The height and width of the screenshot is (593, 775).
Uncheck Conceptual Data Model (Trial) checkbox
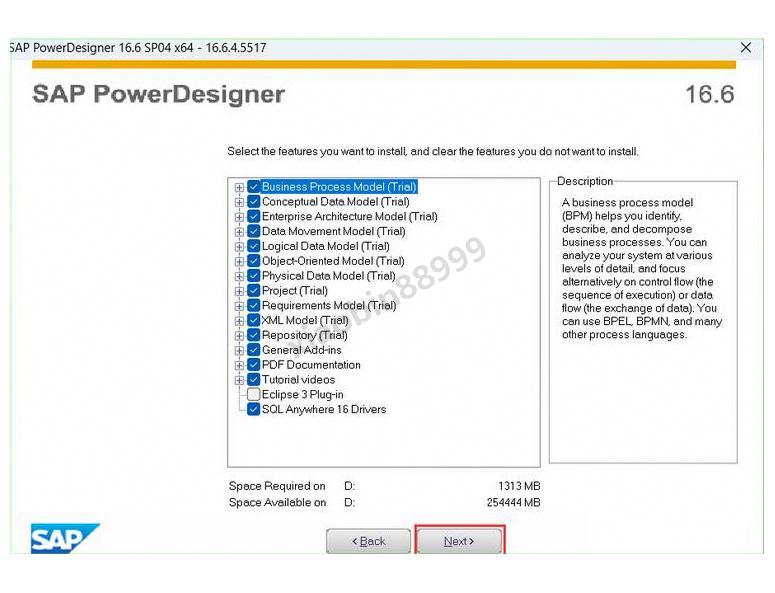[x=254, y=202]
